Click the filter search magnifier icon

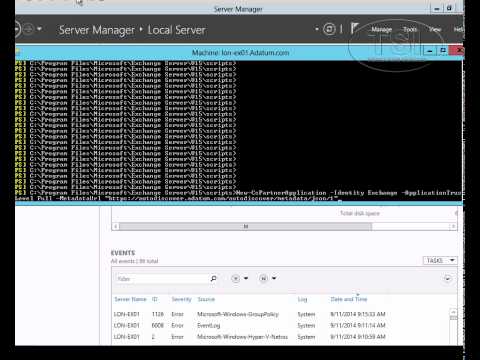(213, 278)
